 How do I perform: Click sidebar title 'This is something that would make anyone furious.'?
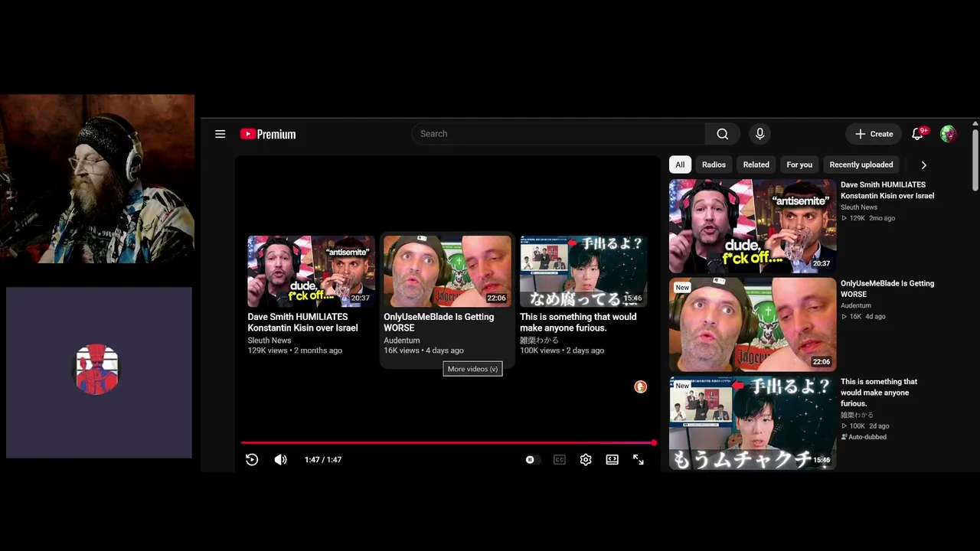tap(879, 393)
